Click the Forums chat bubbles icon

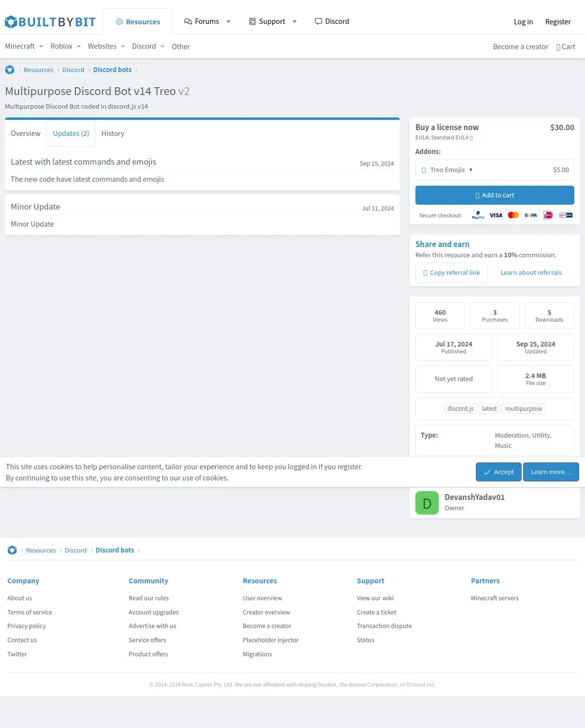point(188,21)
